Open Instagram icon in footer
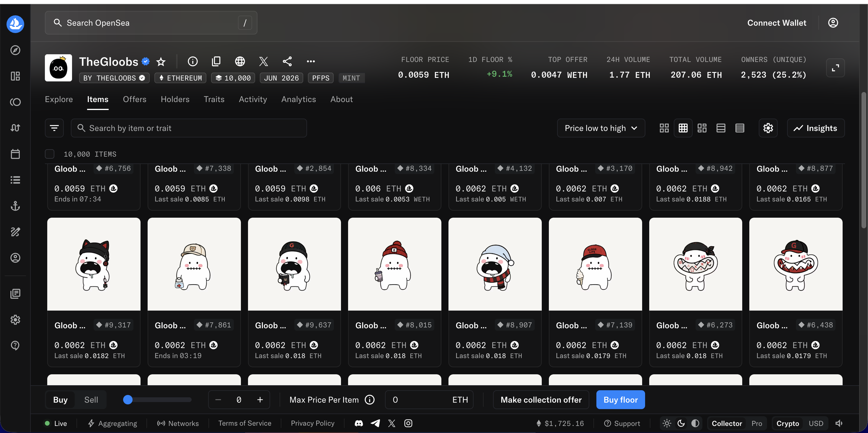This screenshot has height=433, width=868. pos(408,423)
